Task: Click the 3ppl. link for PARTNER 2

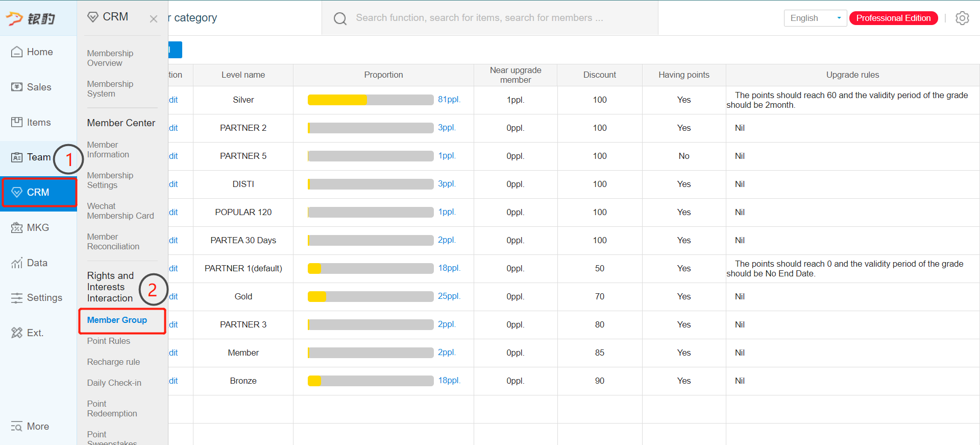Action: pyautogui.click(x=447, y=128)
